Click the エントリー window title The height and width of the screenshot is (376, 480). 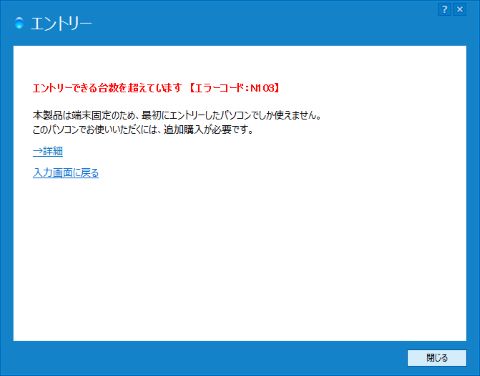click(61, 24)
